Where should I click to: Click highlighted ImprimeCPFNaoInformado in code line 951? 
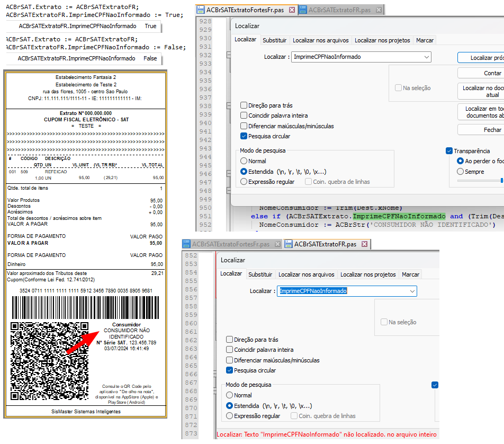(x=399, y=216)
